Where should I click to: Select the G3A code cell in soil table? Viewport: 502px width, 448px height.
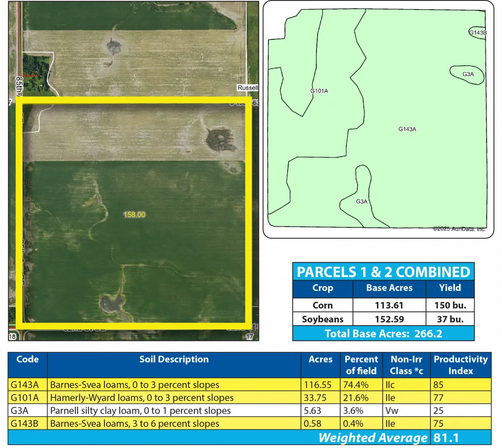coord(20,411)
